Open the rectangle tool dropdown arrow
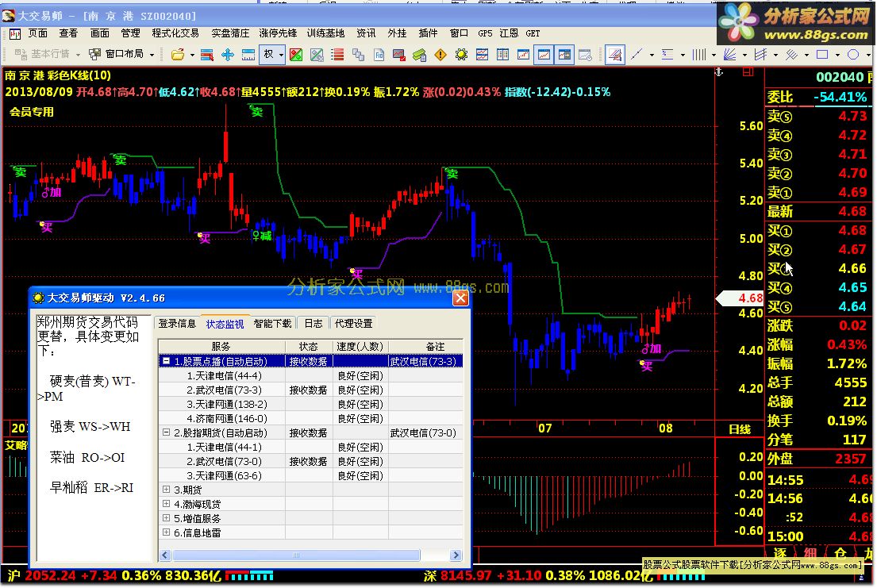Screen dimensions: 877x588 (837, 55)
